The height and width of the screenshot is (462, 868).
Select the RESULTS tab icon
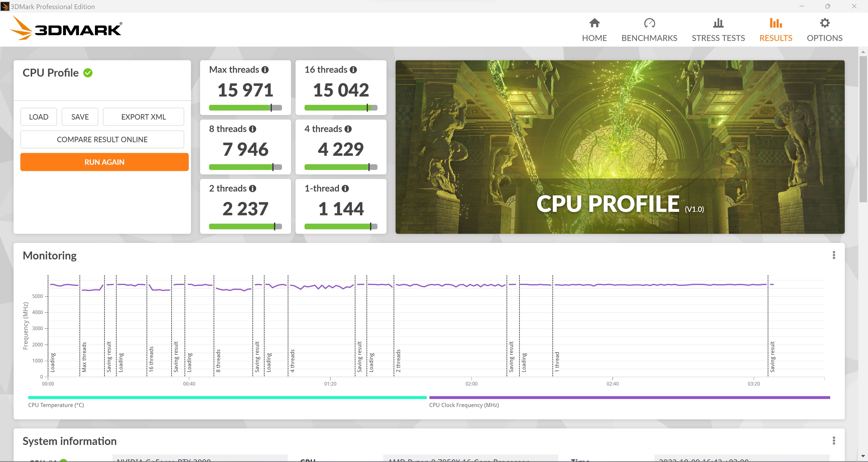tap(776, 24)
